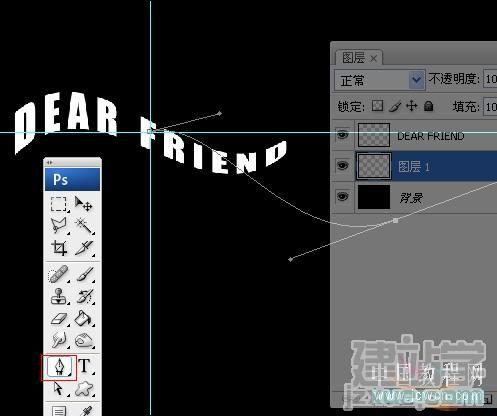497x416 pixels.
Task: Select the Magic Wand tool
Action: click(83, 226)
